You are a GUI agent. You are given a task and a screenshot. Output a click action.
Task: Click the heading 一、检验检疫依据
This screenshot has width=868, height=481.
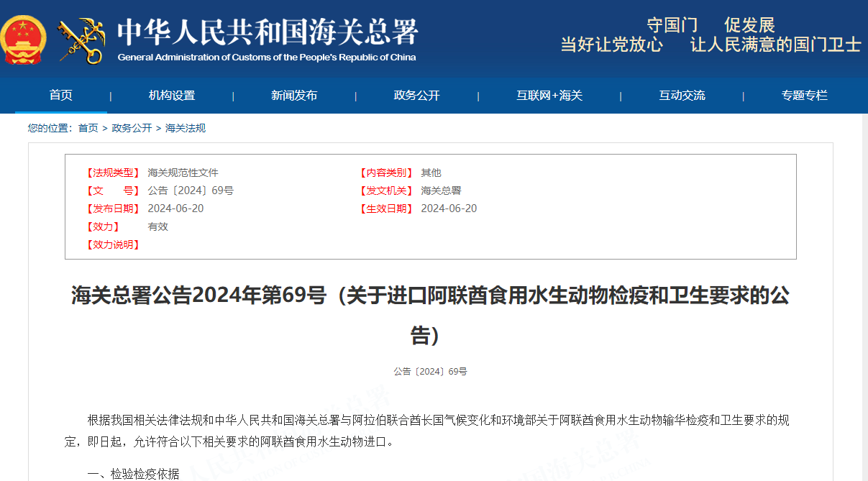133,474
